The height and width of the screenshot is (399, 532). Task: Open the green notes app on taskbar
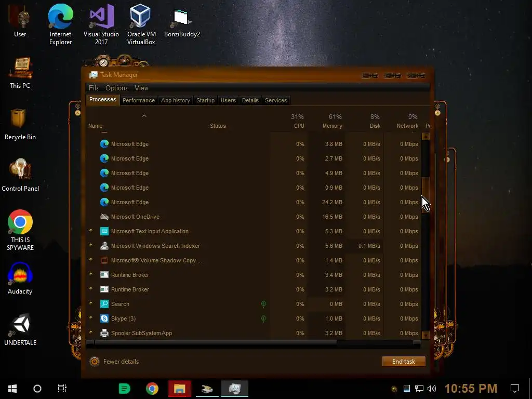[125, 389]
